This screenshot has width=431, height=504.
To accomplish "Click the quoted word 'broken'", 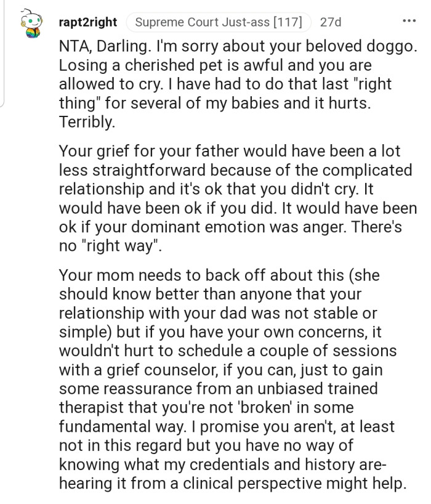I will click(265, 407).
